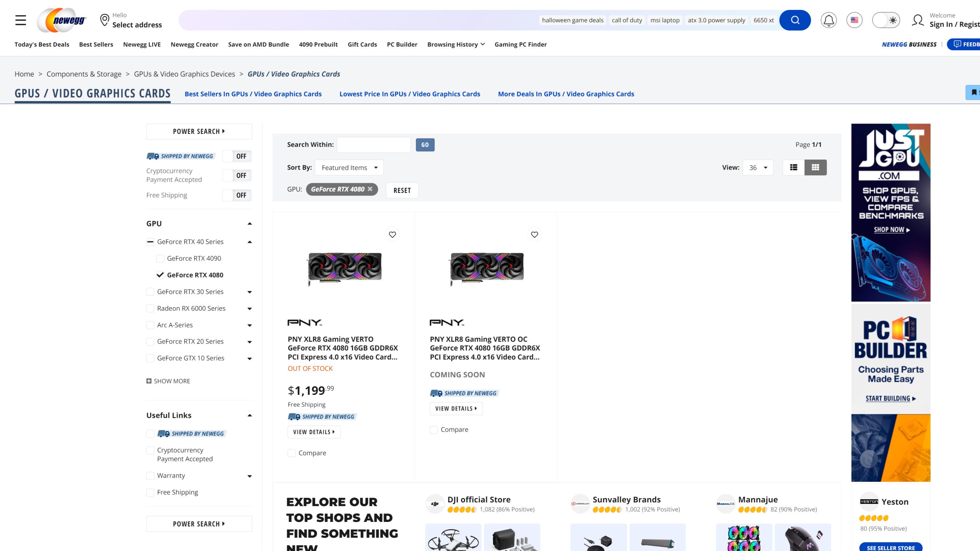This screenshot has height=551, width=980.
Task: Click the blue search magnifier button
Action: click(x=795, y=20)
